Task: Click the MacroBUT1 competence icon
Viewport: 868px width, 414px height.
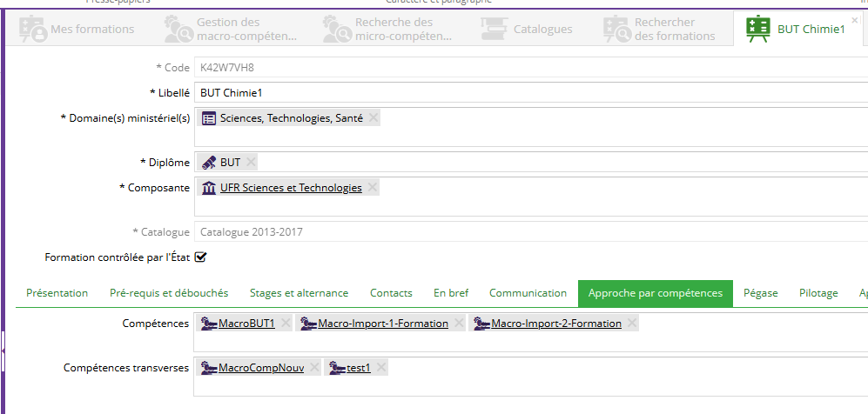Action: click(208, 324)
